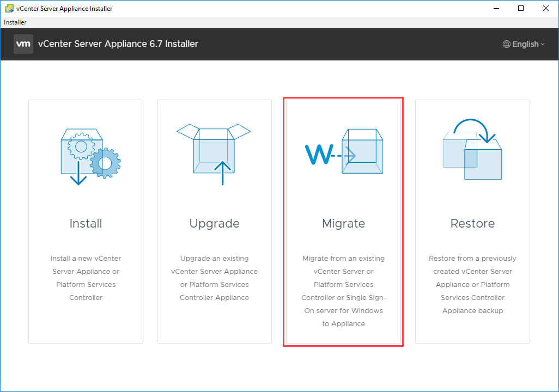Click 'On server for Windows' text in Migrate card
The width and height of the screenshot is (559, 392).
(x=344, y=311)
